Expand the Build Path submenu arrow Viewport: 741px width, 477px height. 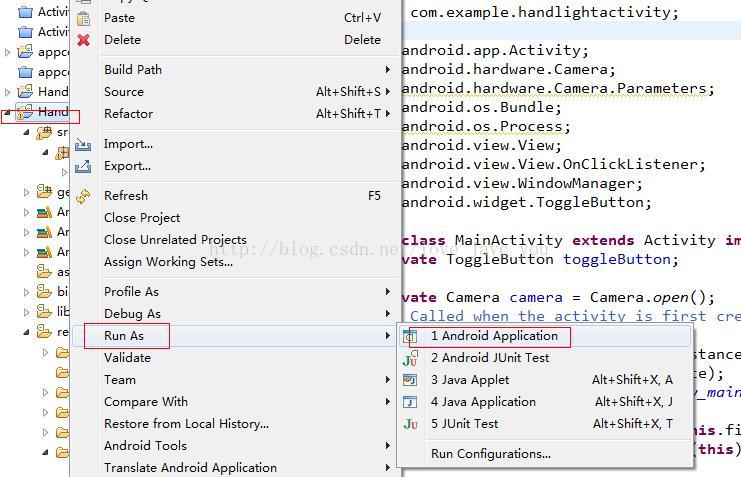pos(388,70)
